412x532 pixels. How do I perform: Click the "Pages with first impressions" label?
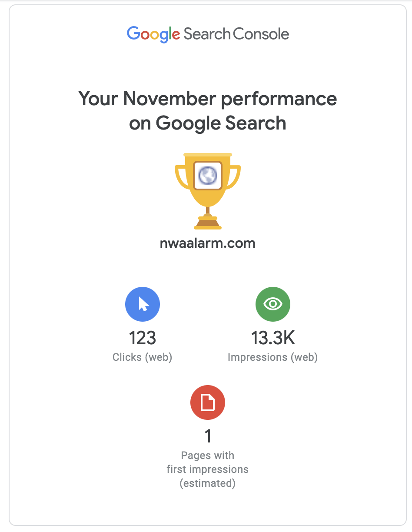pyautogui.click(x=208, y=462)
